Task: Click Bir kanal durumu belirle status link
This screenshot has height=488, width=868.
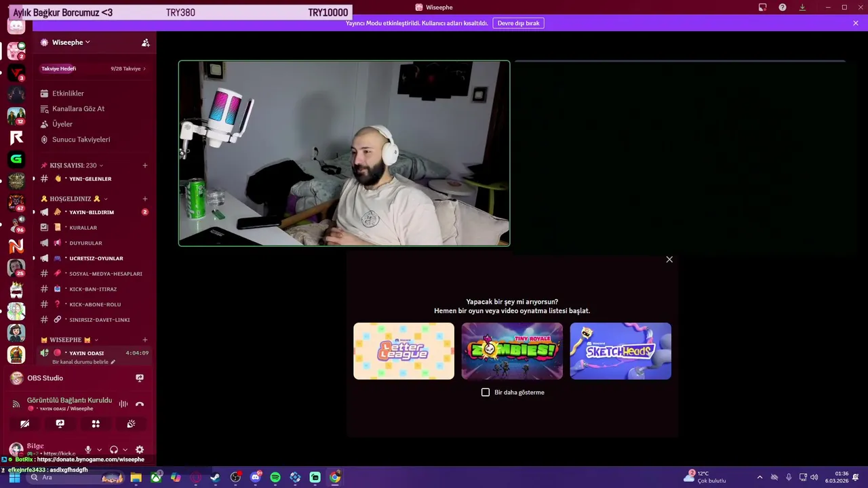Action: tap(83, 362)
